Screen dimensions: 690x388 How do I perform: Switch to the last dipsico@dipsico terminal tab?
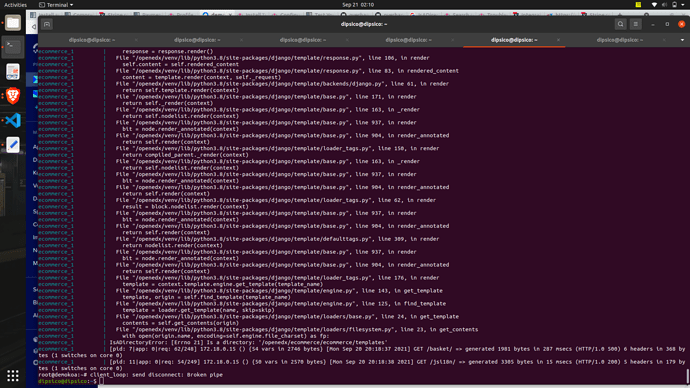tap(620, 40)
